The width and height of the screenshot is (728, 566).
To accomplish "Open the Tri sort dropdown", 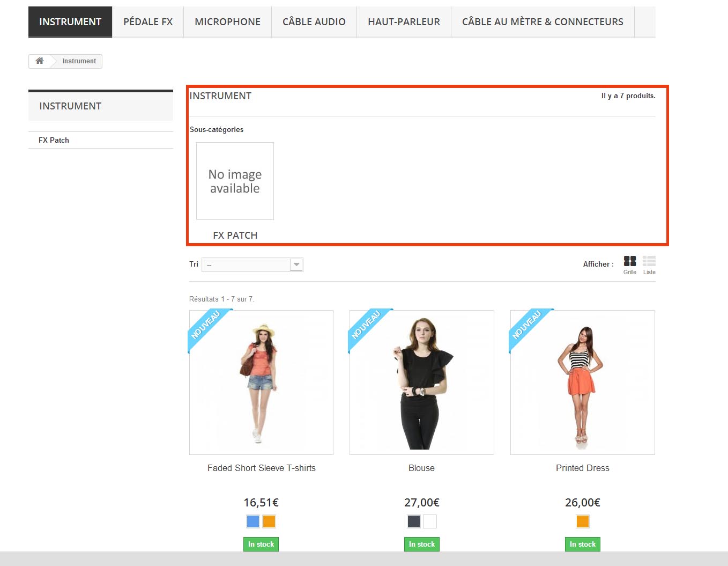I will (252, 264).
